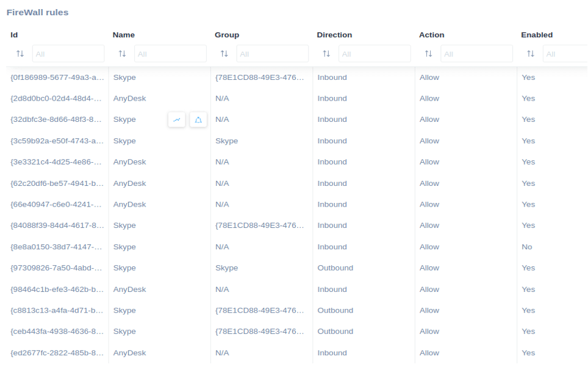Image resolution: width=588 pixels, height=373 pixels.
Task: Click the {78E1CD88 group cell for rule {84088f39
Action: tap(259, 226)
